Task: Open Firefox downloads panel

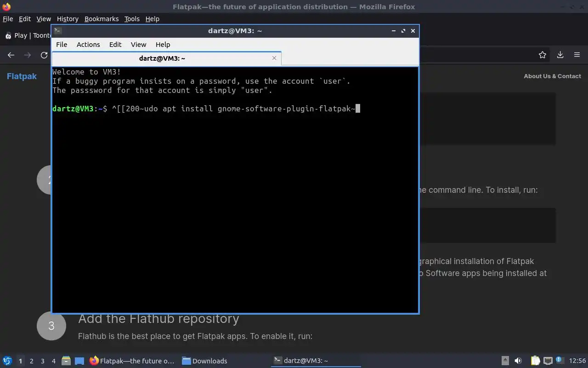Action: pos(560,55)
